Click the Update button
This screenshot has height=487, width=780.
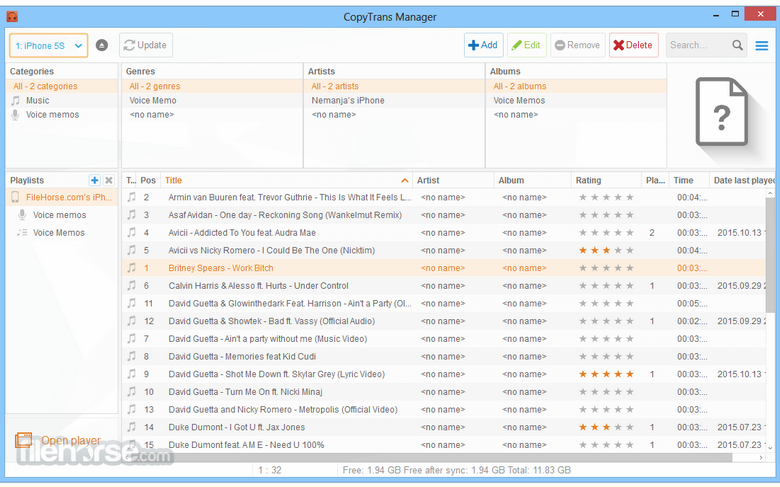point(146,45)
